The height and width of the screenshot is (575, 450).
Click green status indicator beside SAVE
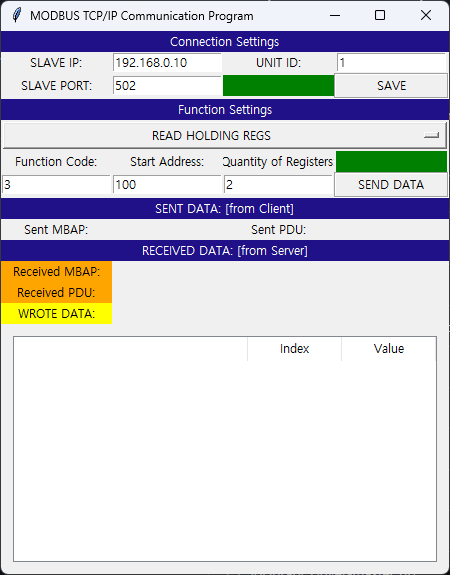[x=278, y=86]
